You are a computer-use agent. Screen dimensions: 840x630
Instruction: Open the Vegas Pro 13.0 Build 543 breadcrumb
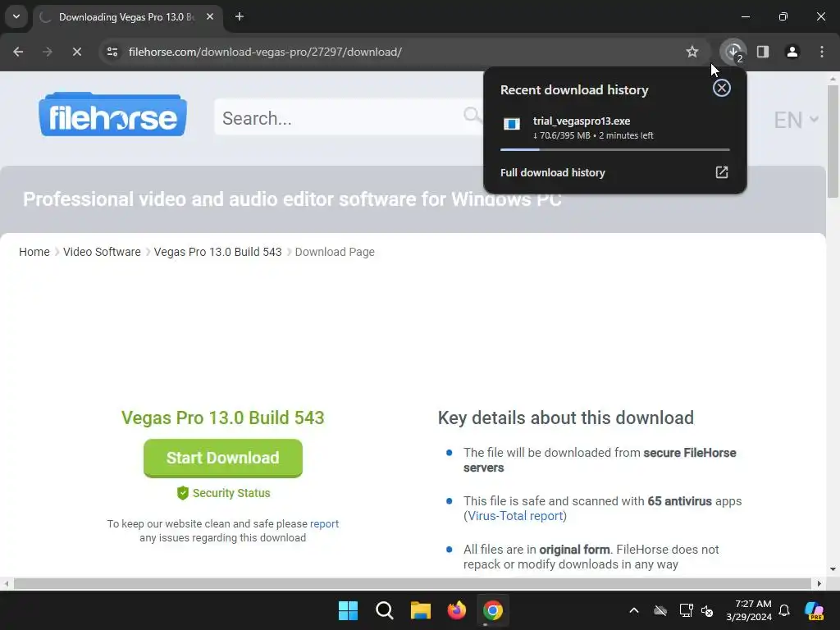pyautogui.click(x=217, y=252)
